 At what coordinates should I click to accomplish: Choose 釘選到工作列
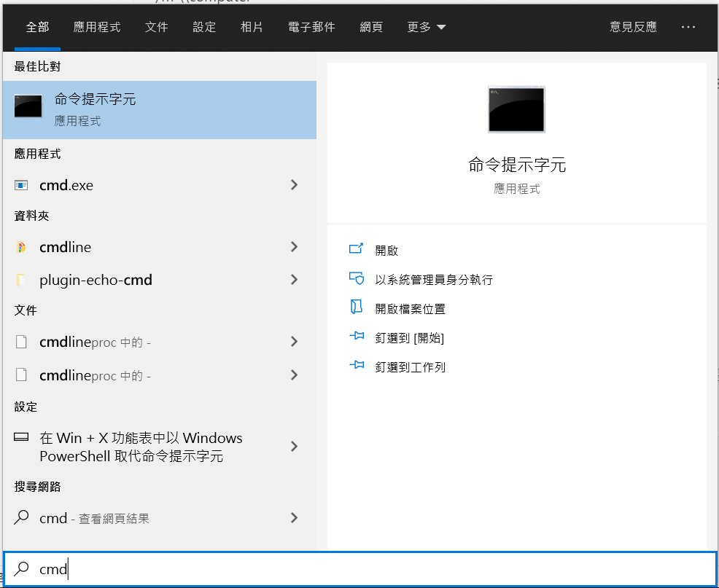pos(410,367)
